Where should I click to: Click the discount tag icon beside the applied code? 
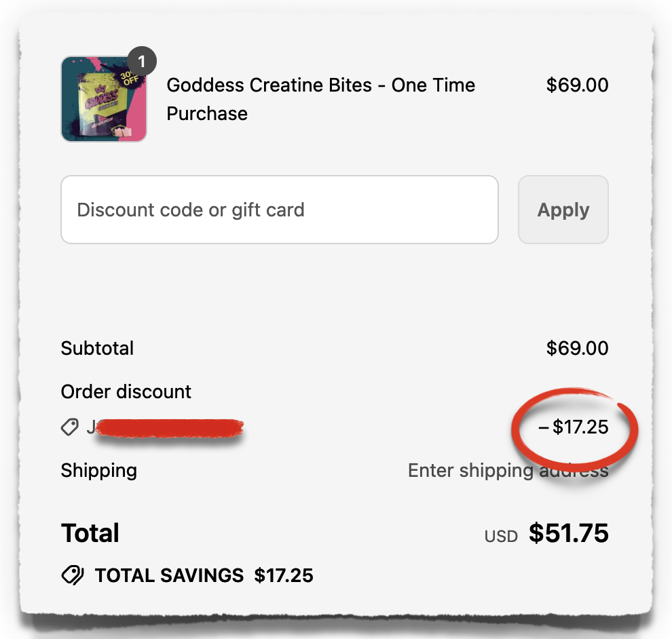pos(69,427)
